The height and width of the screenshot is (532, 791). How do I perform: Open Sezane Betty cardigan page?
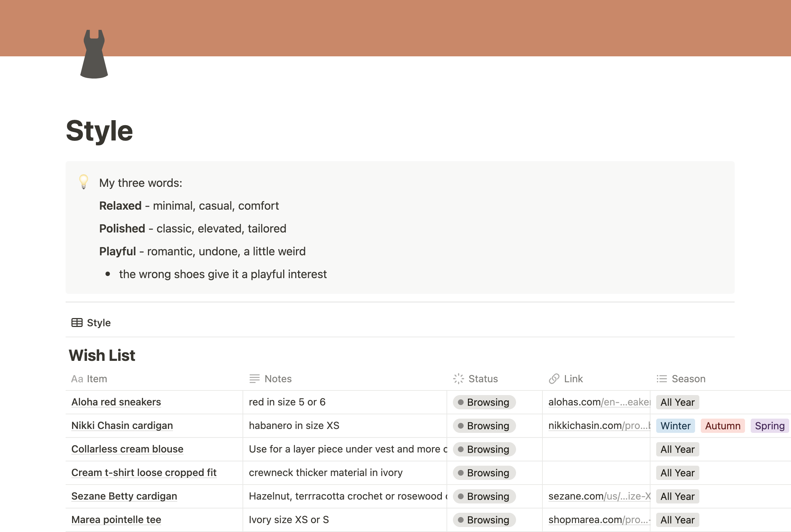pos(124,496)
